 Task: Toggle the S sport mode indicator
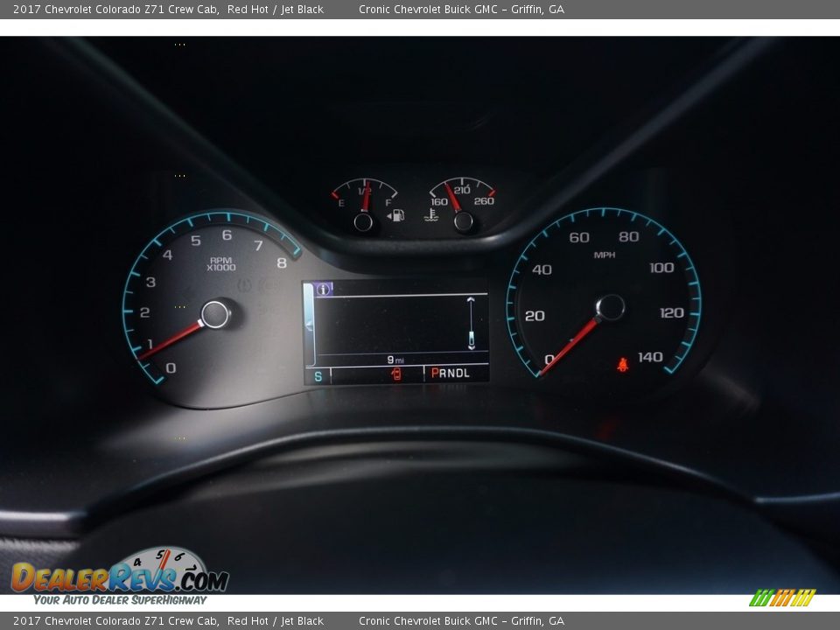click(x=318, y=375)
